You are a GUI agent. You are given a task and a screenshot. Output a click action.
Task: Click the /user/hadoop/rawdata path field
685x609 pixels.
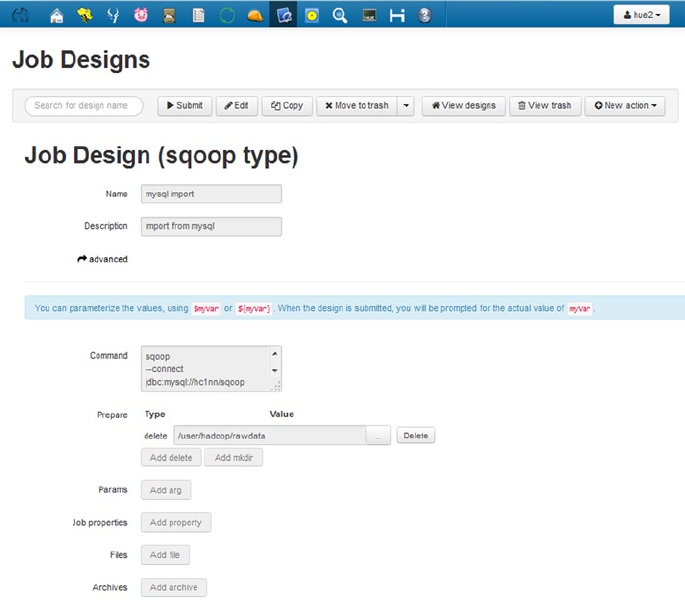270,436
